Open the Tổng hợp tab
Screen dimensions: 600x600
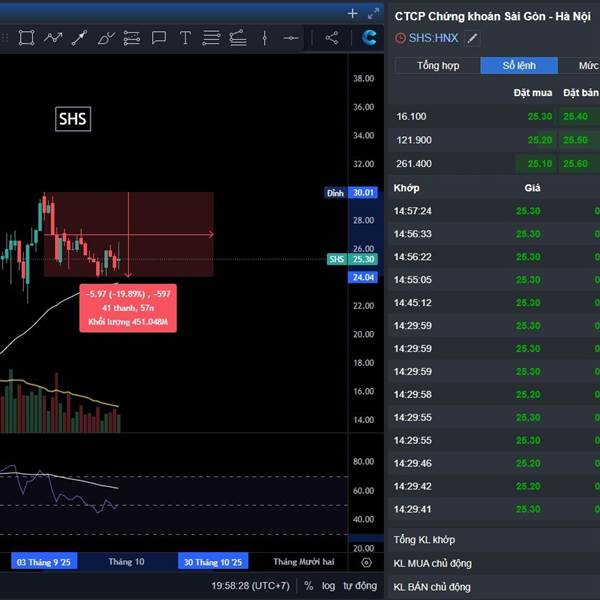tap(438, 65)
